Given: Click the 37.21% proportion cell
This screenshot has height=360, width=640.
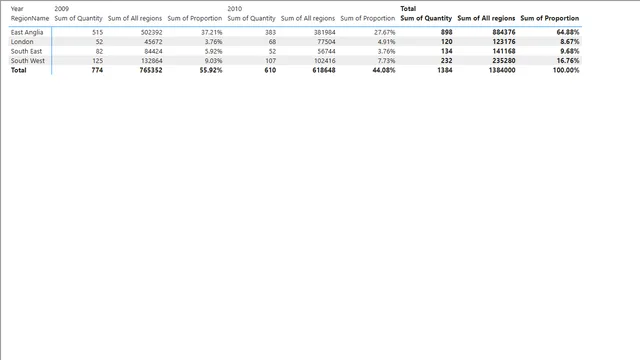Looking at the screenshot, I should click(x=212, y=32).
